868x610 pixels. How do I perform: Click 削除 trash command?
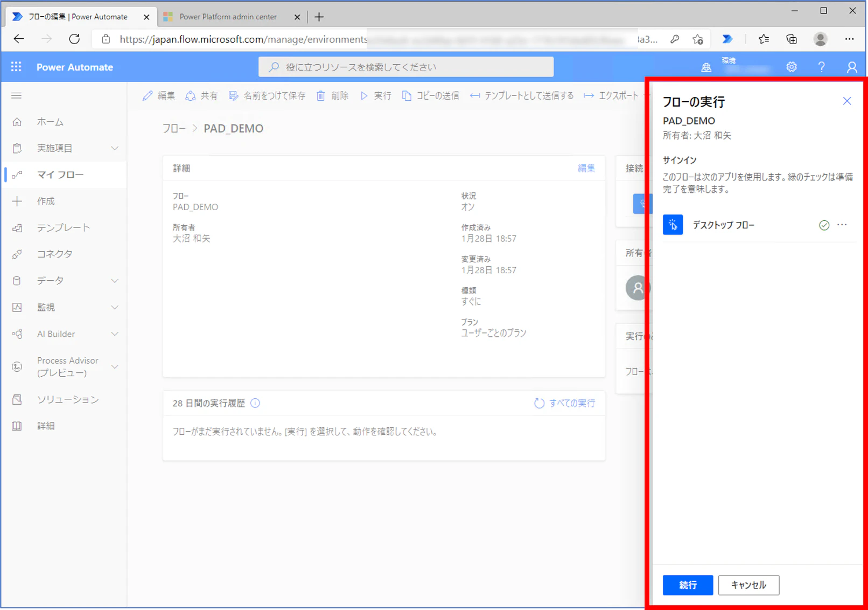332,95
